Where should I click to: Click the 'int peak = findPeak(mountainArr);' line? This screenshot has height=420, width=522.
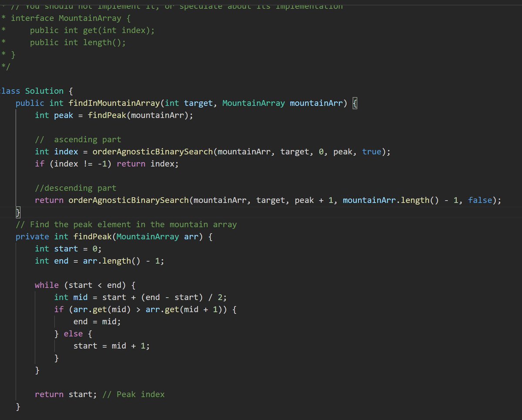pyautogui.click(x=114, y=115)
